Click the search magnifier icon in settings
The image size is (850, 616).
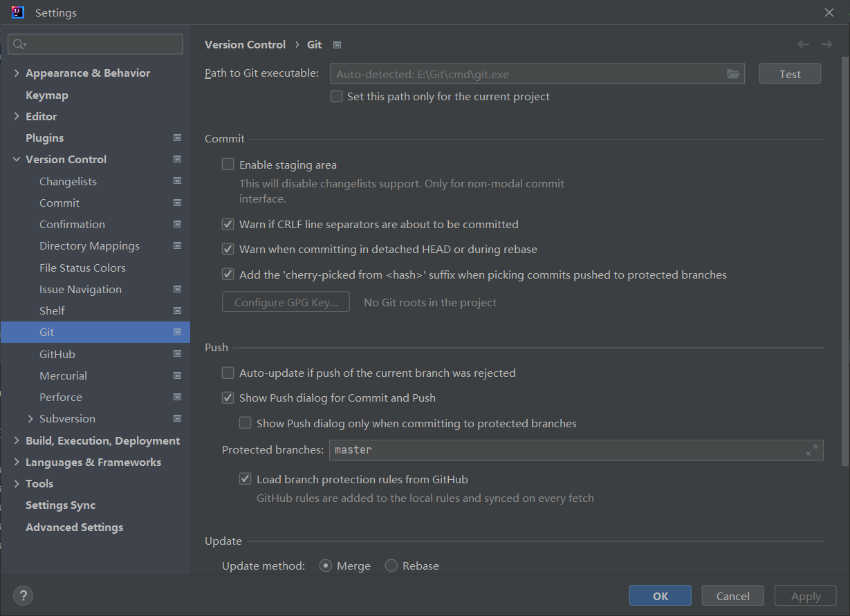coord(19,44)
